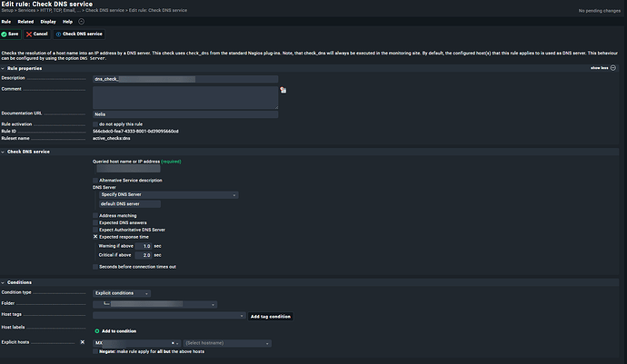The height and width of the screenshot is (364, 627).
Task: Click the Warning if above value field
Action: [144, 246]
